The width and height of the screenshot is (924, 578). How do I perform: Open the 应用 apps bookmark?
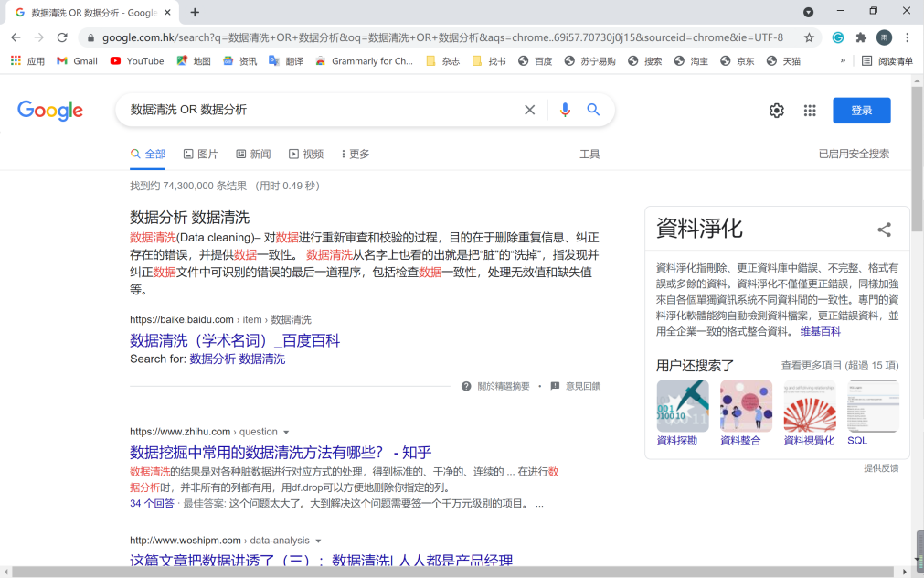pos(27,60)
